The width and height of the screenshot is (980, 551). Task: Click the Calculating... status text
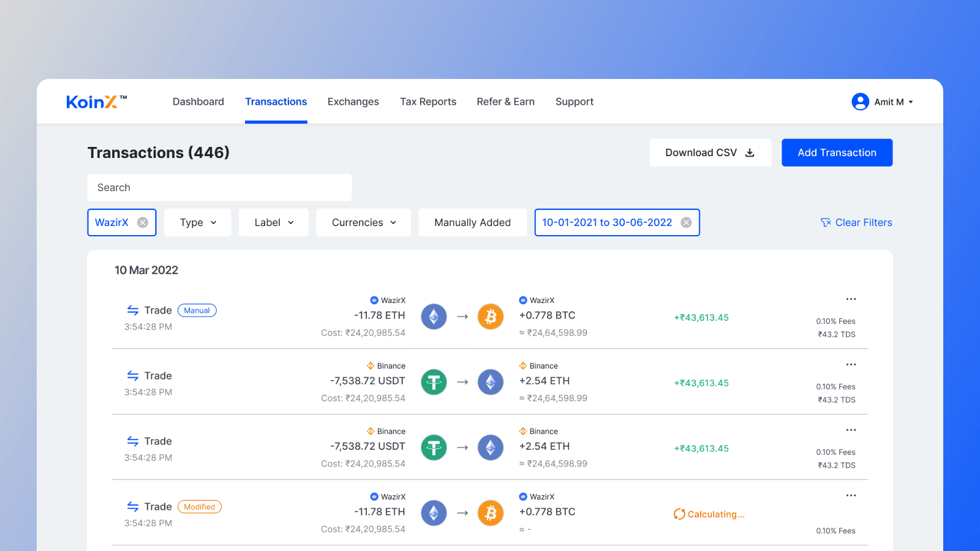pyautogui.click(x=716, y=514)
